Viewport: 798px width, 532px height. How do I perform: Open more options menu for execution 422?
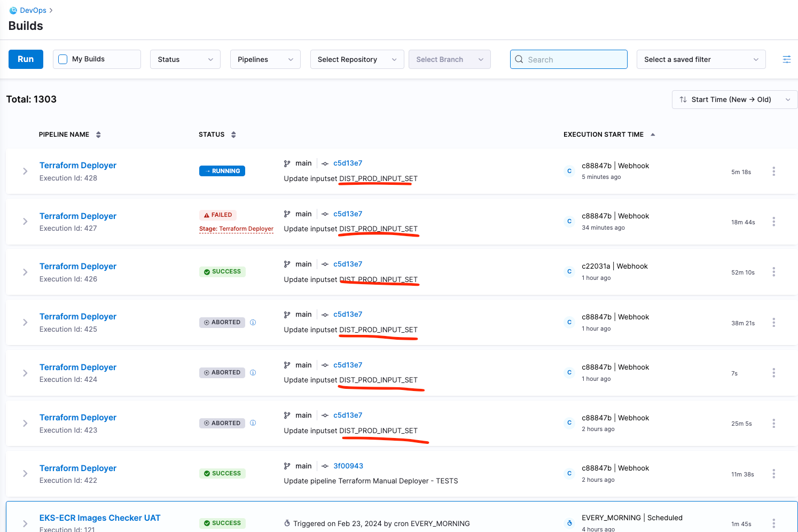point(773,473)
